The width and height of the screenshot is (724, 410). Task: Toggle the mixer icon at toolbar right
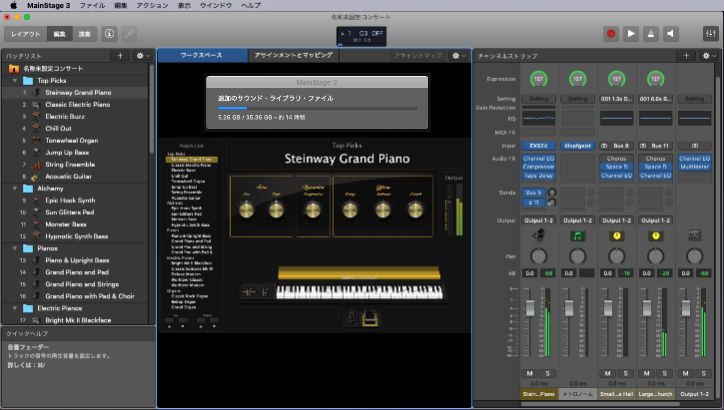pos(710,34)
